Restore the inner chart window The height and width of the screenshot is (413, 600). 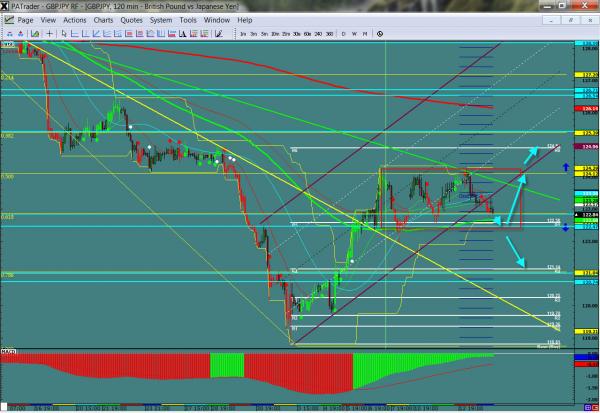571,20
